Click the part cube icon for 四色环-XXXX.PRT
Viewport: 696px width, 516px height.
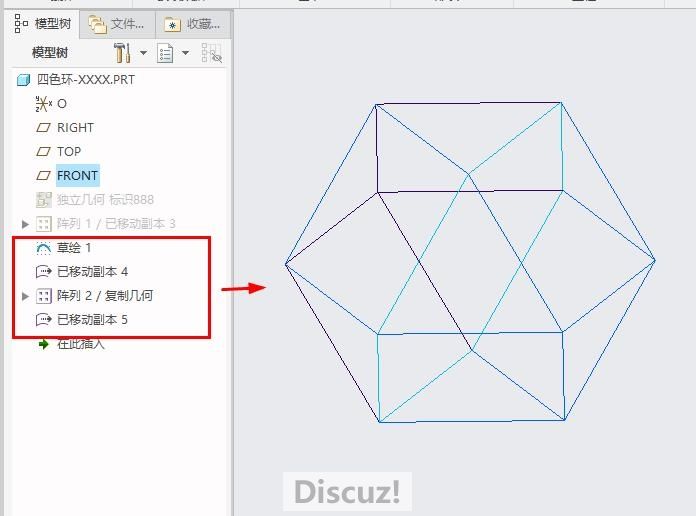(x=23, y=80)
